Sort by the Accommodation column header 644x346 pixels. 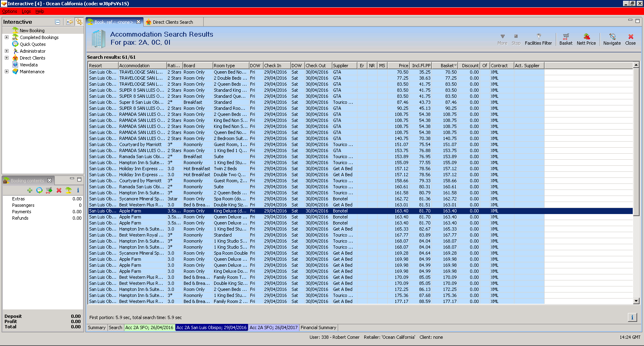pos(142,66)
